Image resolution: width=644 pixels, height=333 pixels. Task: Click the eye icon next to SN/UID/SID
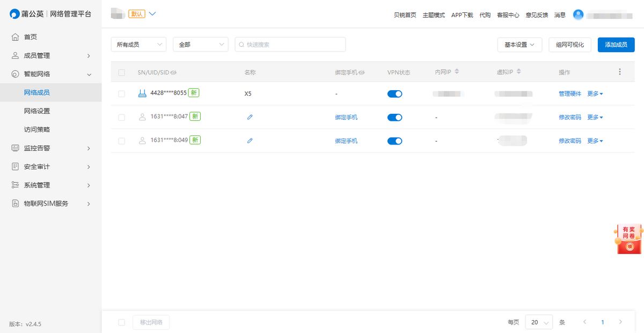tap(173, 72)
